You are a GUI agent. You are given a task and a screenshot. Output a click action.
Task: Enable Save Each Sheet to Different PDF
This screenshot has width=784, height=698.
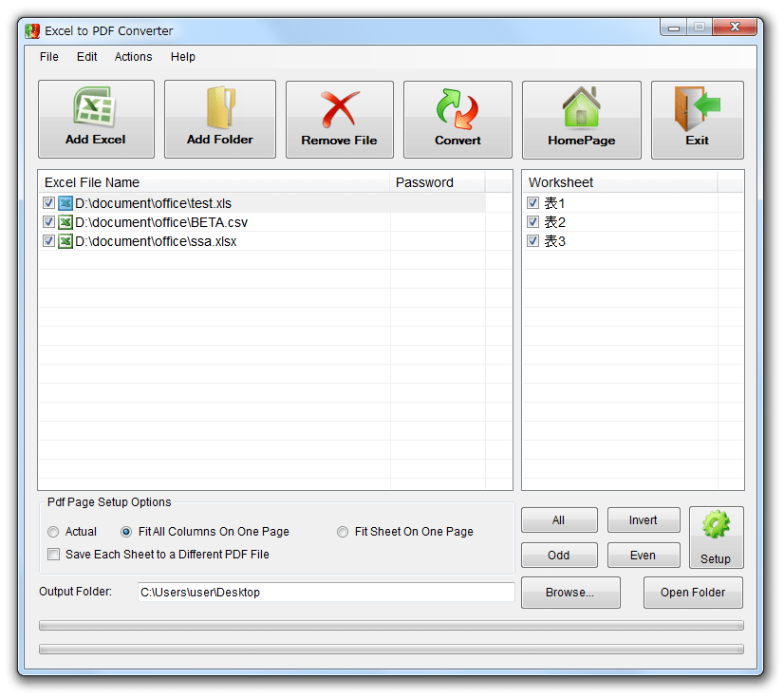(x=53, y=555)
